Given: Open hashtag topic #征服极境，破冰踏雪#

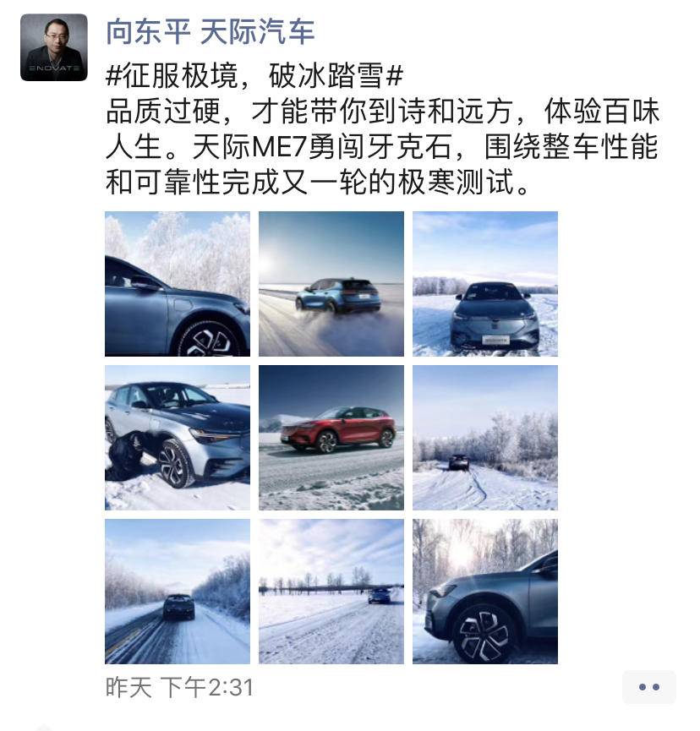Looking at the screenshot, I should pyautogui.click(x=254, y=75).
